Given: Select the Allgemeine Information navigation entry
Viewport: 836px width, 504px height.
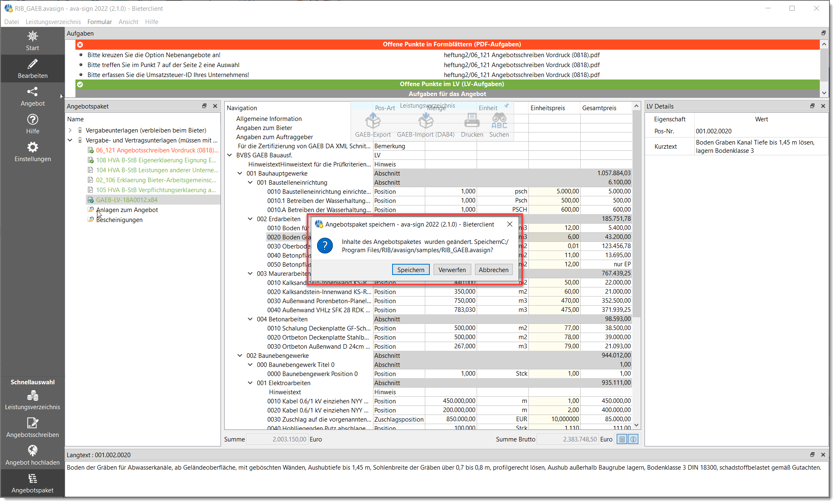Looking at the screenshot, I should [x=269, y=119].
